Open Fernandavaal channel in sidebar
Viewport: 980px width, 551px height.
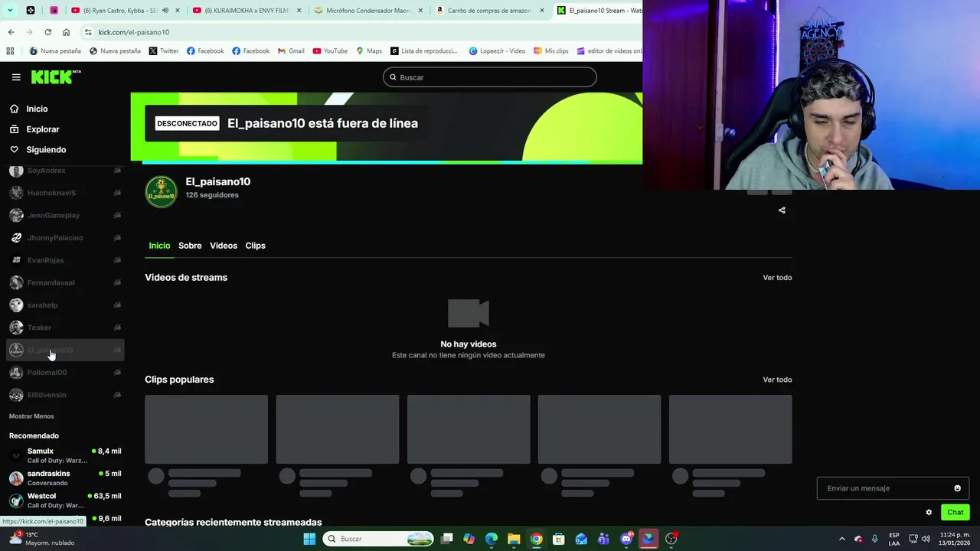point(65,282)
